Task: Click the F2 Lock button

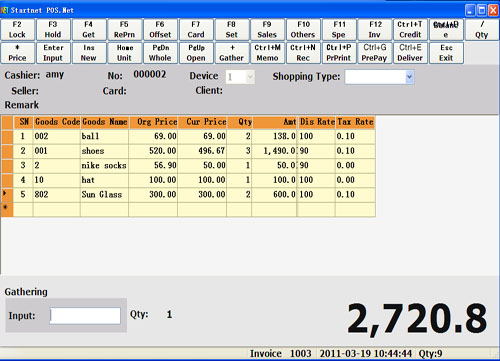Action: click(x=17, y=30)
